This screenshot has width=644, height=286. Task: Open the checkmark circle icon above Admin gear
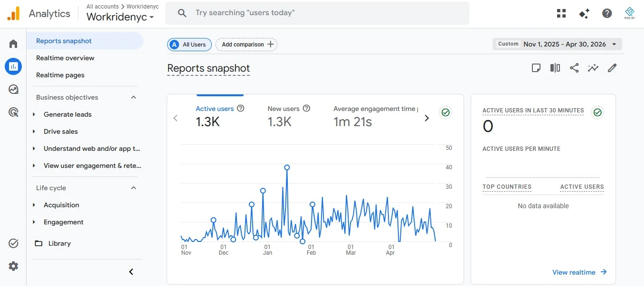coord(13,243)
